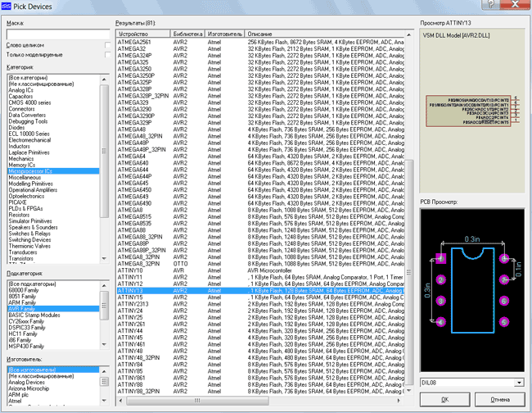Click the results horizontal scrollbar thumb
Viewport: 532px width, 413px height.
(x=197, y=401)
